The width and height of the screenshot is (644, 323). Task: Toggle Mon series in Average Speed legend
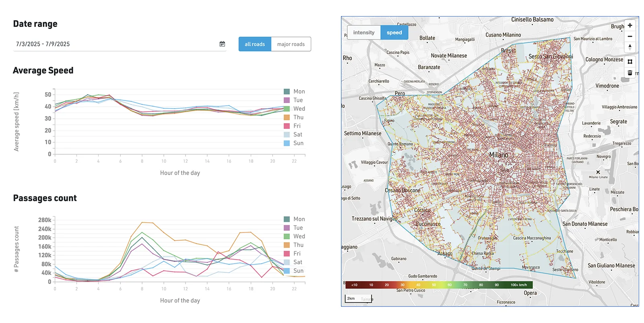click(294, 91)
